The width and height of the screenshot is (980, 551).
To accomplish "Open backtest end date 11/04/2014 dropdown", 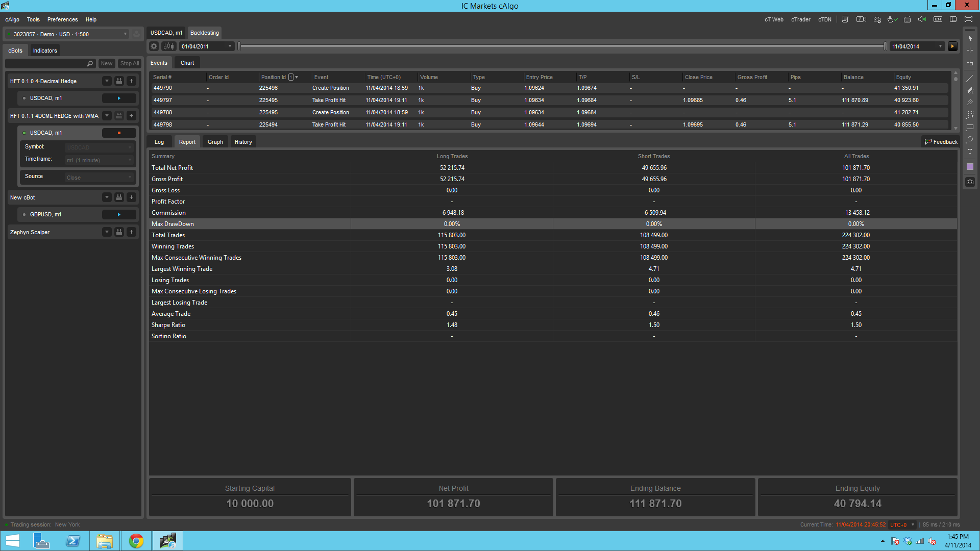I will (917, 46).
